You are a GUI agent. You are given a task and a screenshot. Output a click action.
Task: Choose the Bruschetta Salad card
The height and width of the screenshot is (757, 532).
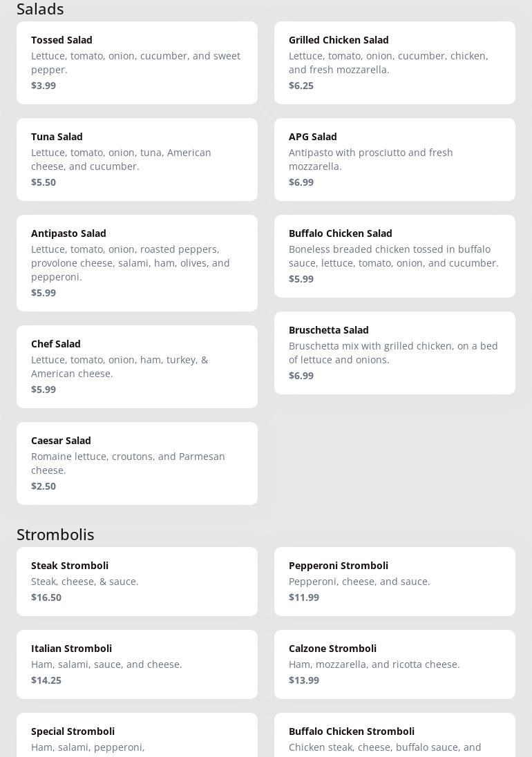point(395,353)
